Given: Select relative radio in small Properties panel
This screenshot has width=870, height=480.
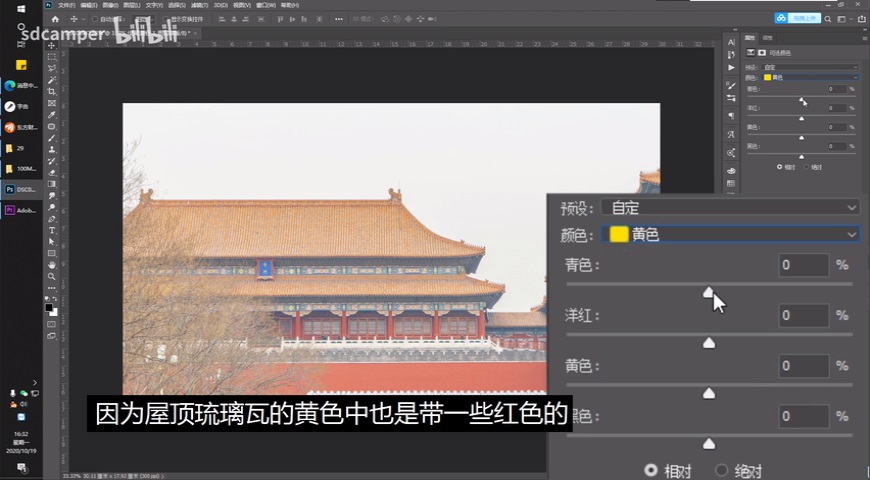Looking at the screenshot, I should [x=780, y=166].
